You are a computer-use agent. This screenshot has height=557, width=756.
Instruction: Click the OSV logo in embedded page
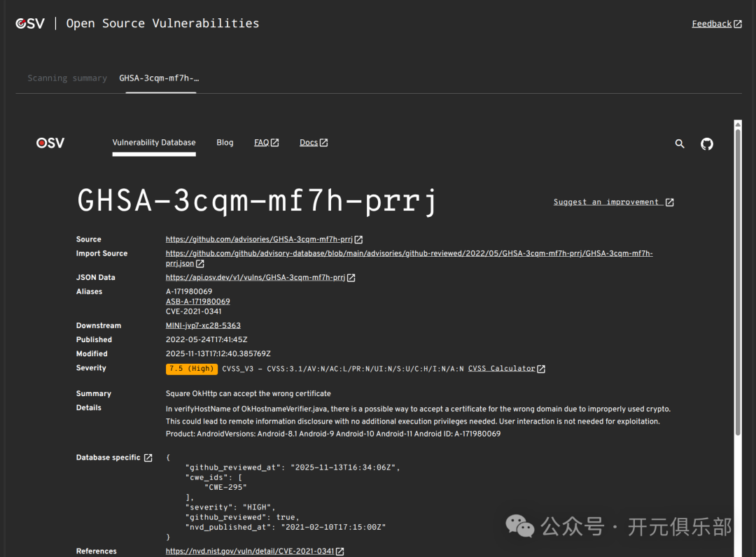point(50,143)
